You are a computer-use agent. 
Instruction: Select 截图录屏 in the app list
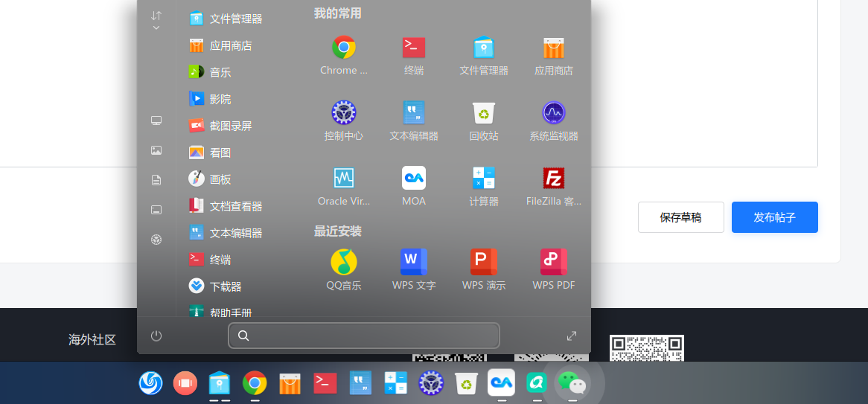tap(220, 126)
